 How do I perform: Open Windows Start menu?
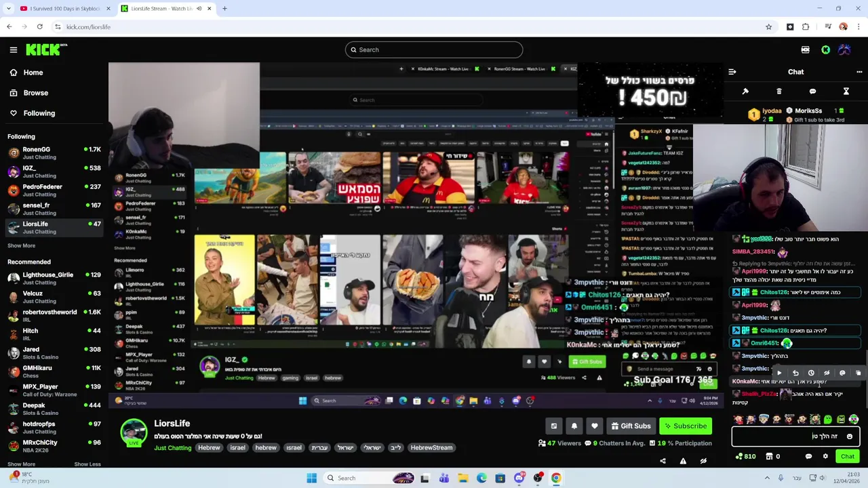(312, 479)
